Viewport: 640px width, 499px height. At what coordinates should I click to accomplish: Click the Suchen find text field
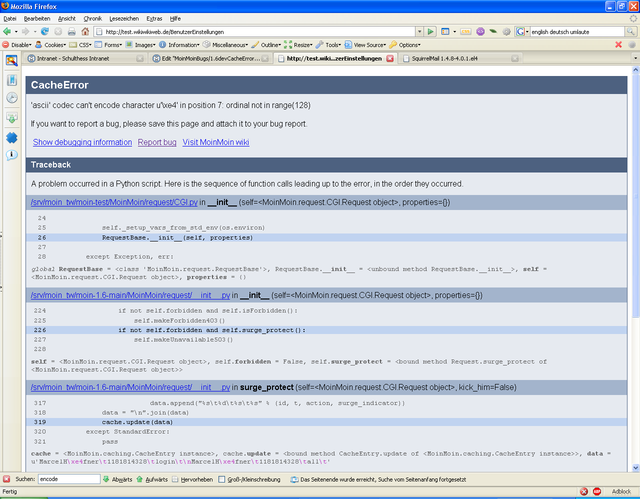68,480
